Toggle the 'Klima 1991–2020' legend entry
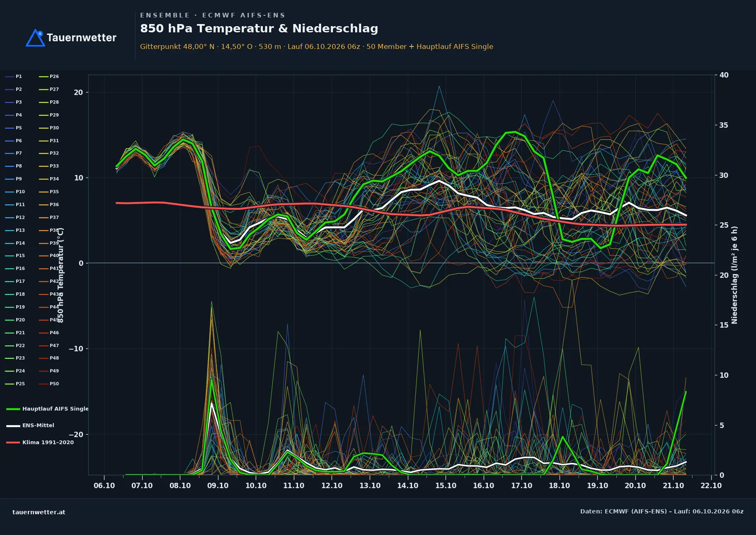This screenshot has height=535, width=756. (x=40, y=443)
